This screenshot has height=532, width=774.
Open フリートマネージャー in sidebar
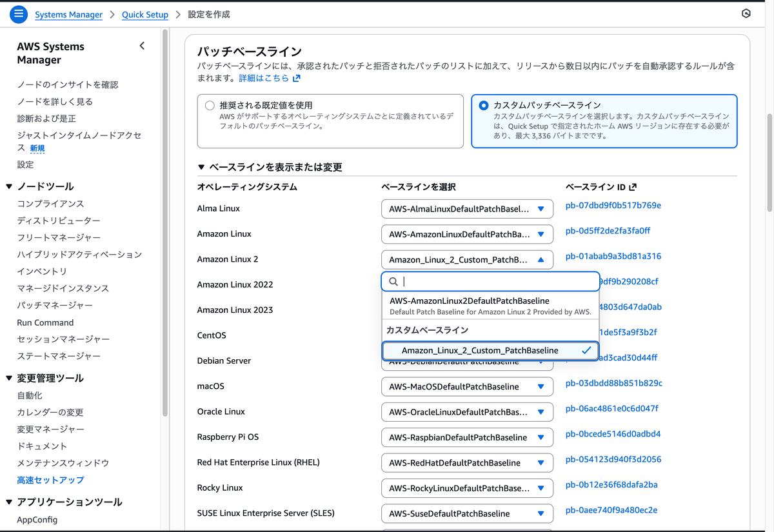coord(59,238)
